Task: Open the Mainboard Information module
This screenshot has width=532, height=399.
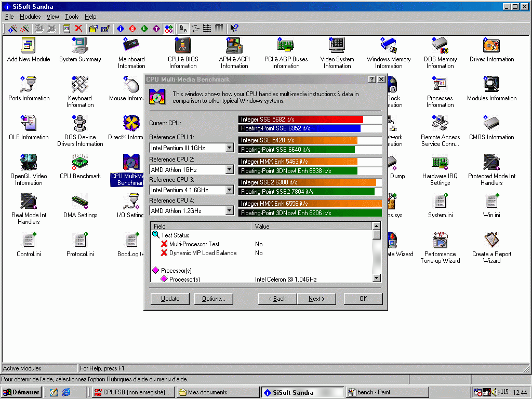Action: point(131,54)
